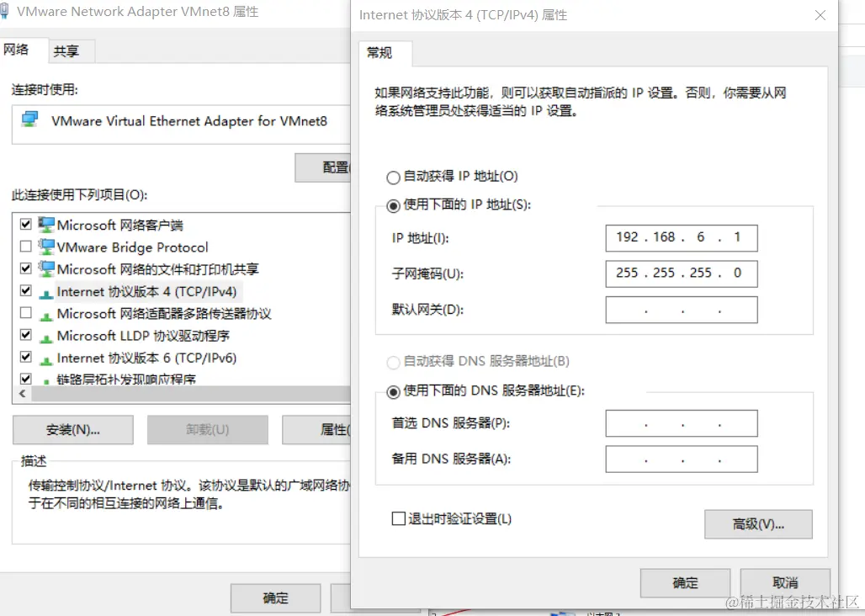This screenshot has height=616, width=865.
Task: Check the 退出时验证设置(L) checkbox
Action: (x=398, y=518)
